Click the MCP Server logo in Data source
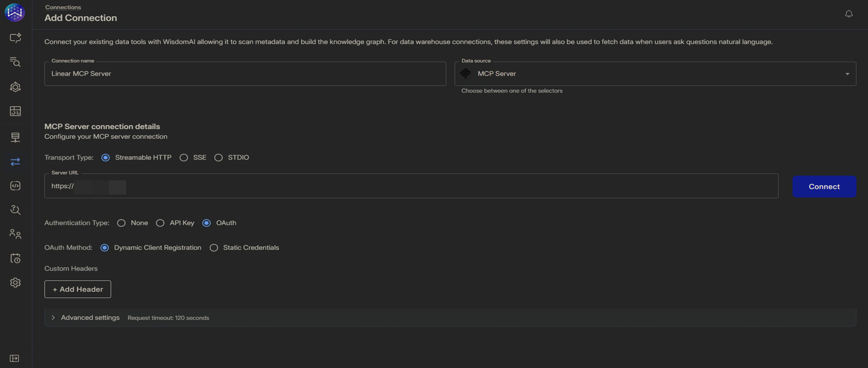This screenshot has height=368, width=868. click(465, 73)
